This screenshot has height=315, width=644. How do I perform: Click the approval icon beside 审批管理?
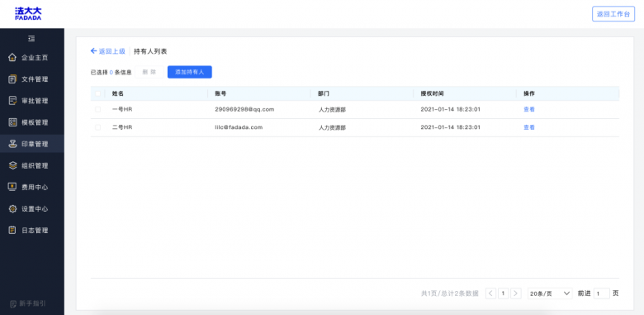(12, 100)
